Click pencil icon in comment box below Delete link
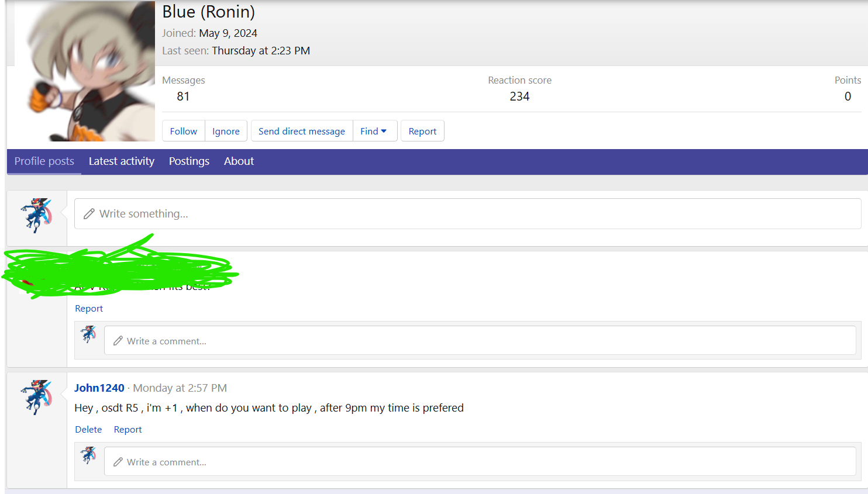This screenshot has height=494, width=868. pyautogui.click(x=118, y=462)
